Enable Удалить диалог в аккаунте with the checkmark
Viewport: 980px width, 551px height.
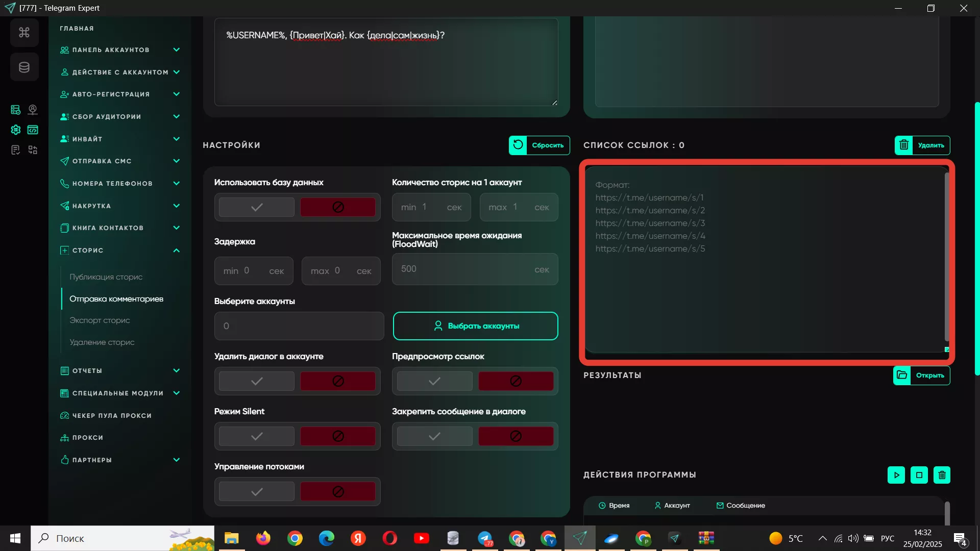coord(257,381)
